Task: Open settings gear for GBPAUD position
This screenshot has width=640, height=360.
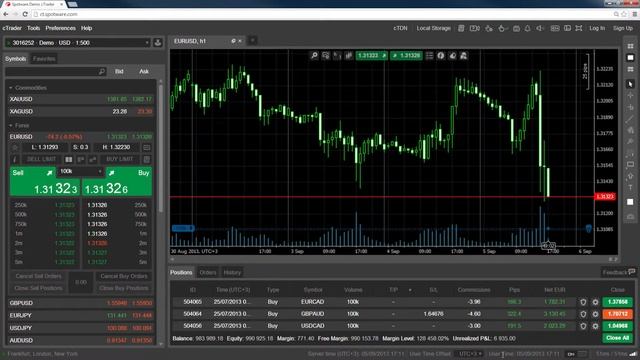Action: (595, 314)
